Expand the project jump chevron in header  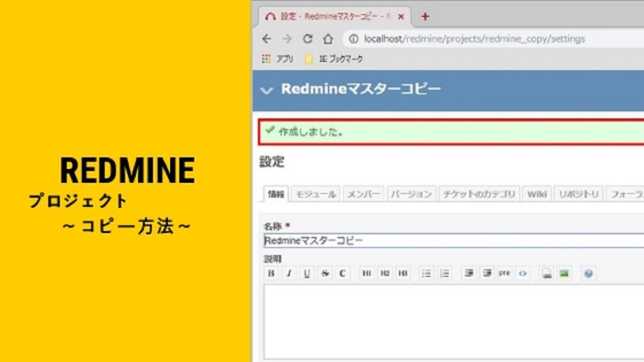pos(267,90)
